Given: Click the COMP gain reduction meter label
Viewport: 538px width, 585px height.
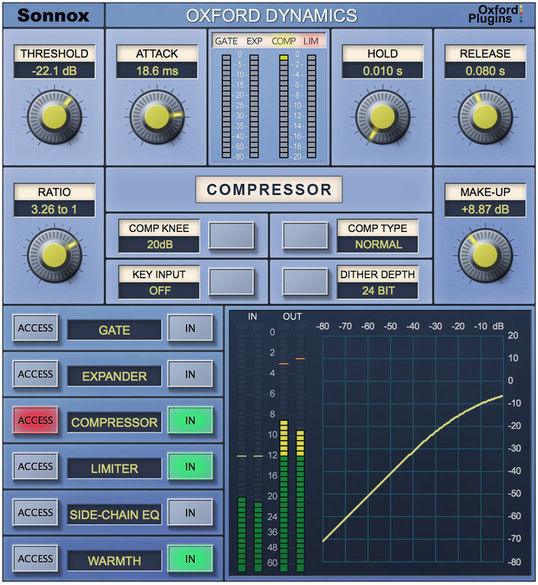Looking at the screenshot, I should coord(284,41).
